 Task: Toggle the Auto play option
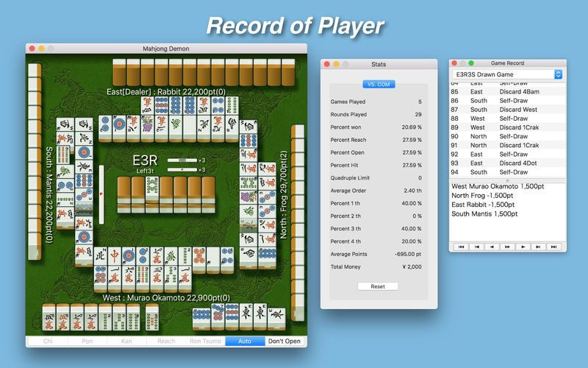click(x=245, y=341)
